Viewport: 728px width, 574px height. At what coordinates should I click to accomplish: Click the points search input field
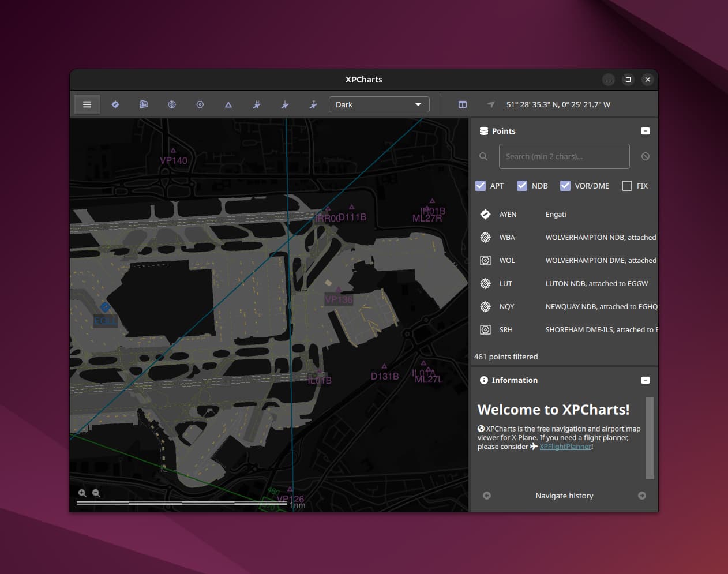[564, 156]
